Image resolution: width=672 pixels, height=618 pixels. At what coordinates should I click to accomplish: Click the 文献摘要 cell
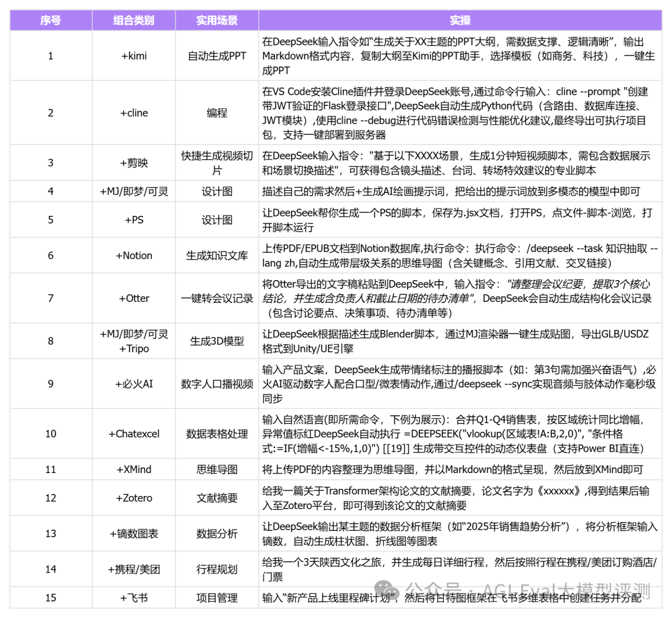click(x=217, y=498)
